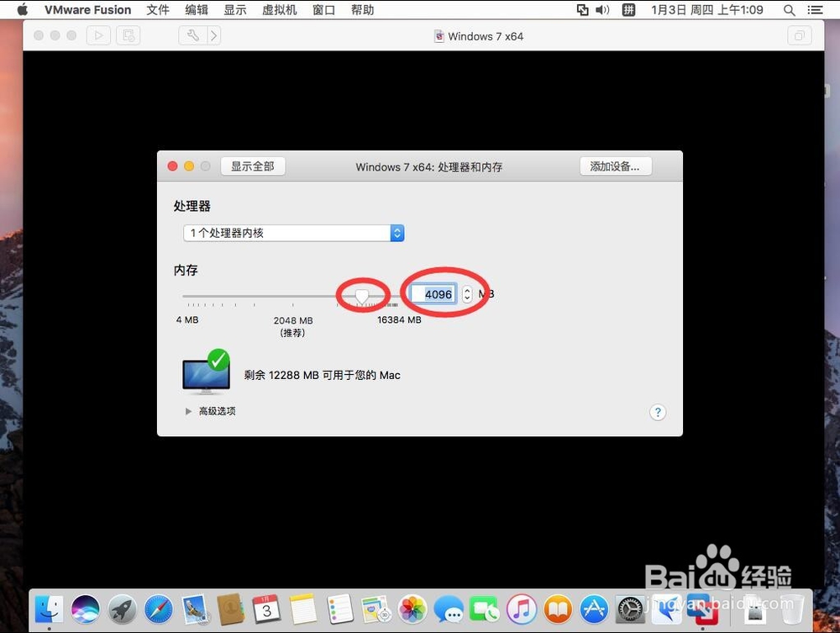
Task: Click the 显示全部 button
Action: coord(253,166)
